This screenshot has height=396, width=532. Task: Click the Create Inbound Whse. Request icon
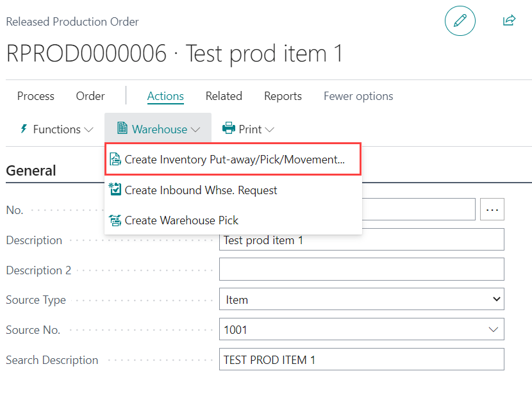pos(116,190)
